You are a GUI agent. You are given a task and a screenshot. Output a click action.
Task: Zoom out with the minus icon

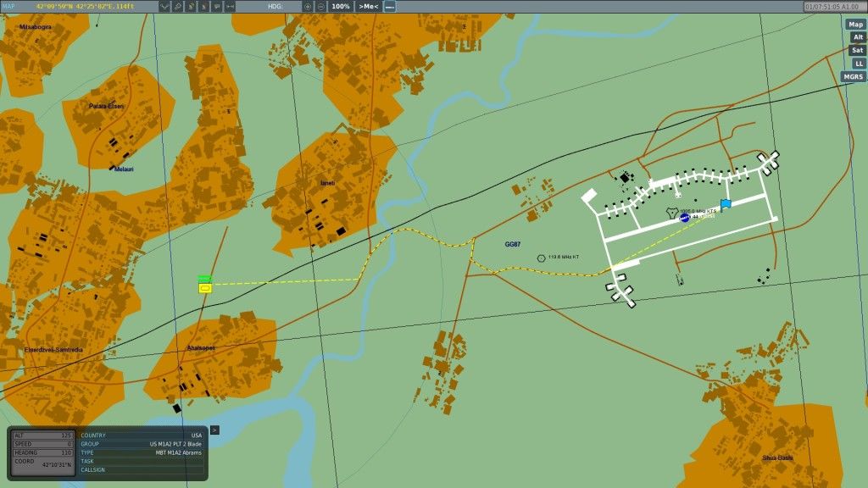(x=321, y=6)
